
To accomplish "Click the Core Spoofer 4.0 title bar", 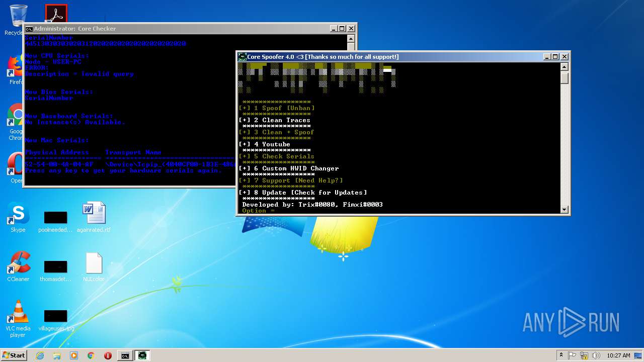I will tap(391, 57).
